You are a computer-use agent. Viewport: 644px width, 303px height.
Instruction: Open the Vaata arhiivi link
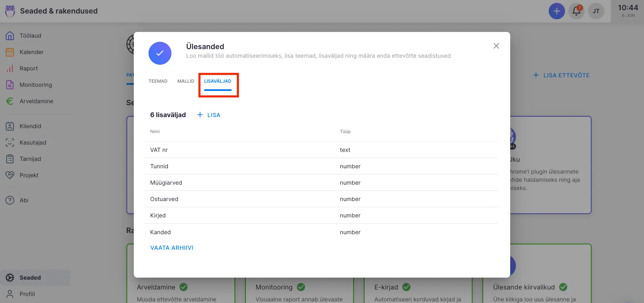tap(172, 248)
